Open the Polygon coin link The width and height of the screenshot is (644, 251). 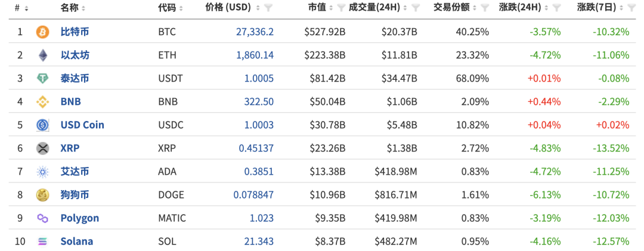pos(79,218)
